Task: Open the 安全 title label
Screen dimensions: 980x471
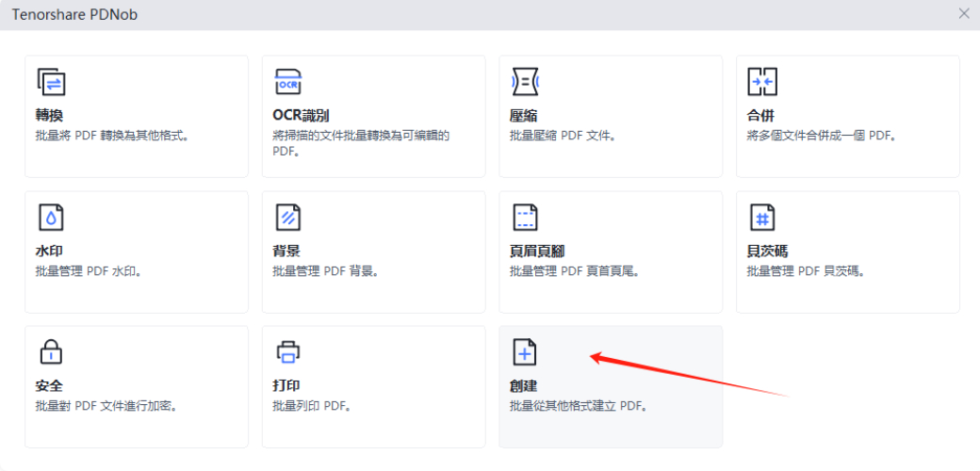Action: click(49, 386)
